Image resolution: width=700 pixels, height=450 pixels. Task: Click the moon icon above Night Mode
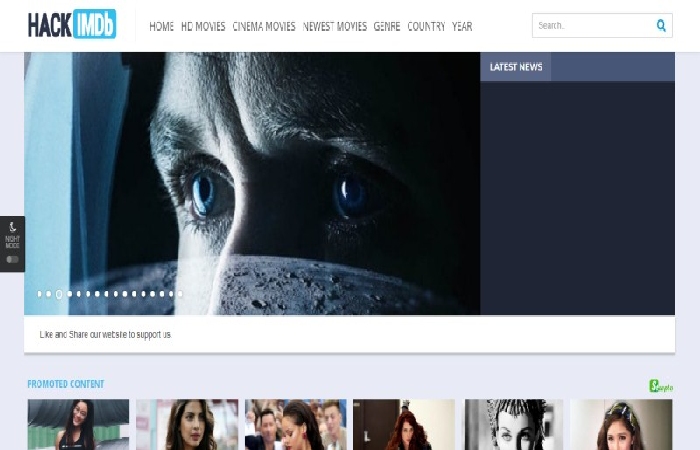coord(12,227)
